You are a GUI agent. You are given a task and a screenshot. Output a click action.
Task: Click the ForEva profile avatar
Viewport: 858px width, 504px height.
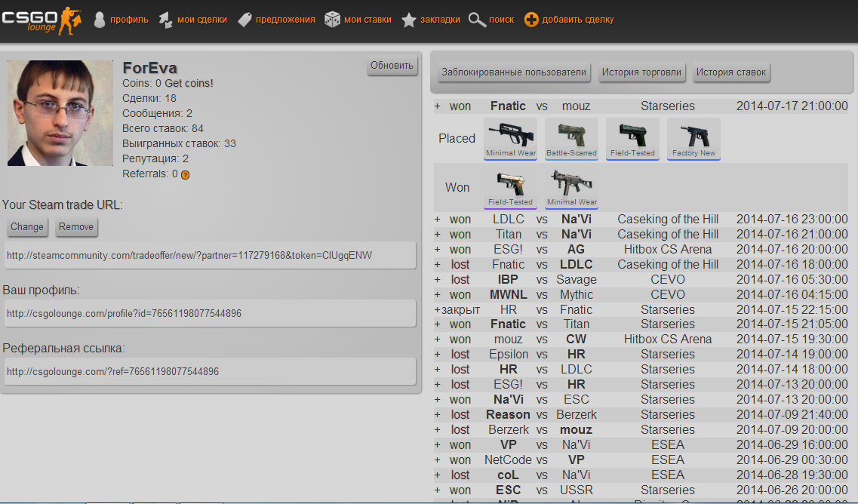point(60,112)
